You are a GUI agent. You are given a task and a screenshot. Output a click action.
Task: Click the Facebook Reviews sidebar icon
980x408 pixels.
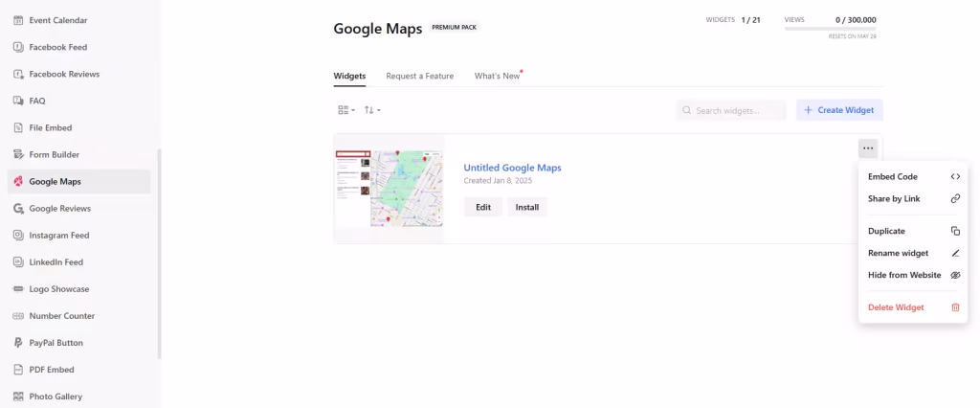pyautogui.click(x=19, y=74)
